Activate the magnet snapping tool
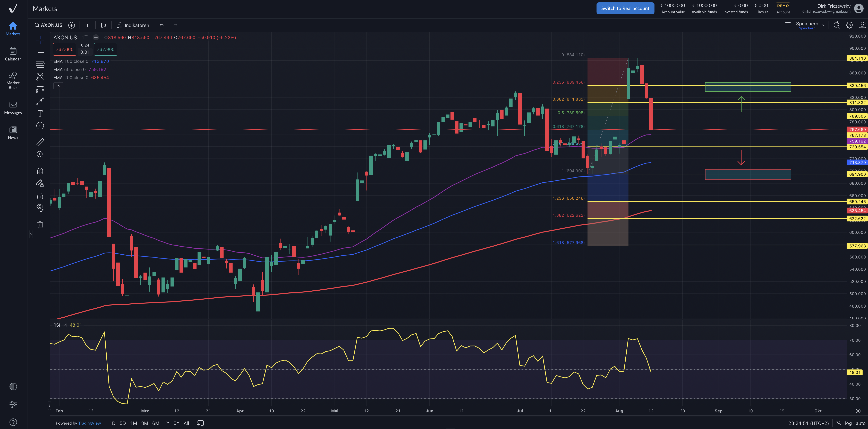Viewport: 868px width, 429px height. tap(40, 171)
